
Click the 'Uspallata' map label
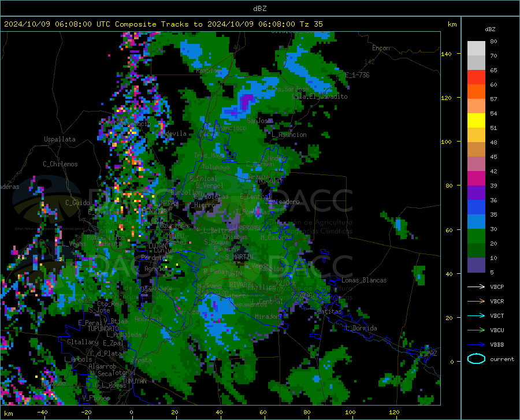(x=60, y=139)
